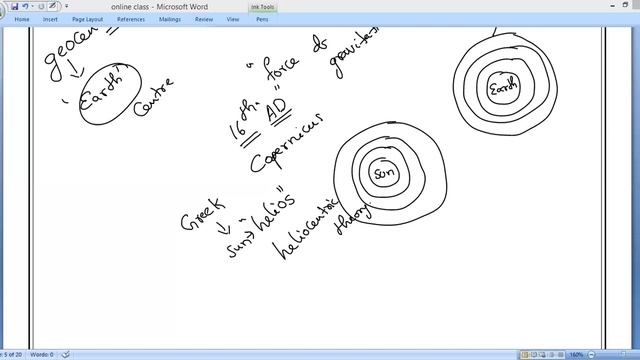Switch to Full Screen Reading view
This screenshot has width=640, height=360.
point(533,355)
